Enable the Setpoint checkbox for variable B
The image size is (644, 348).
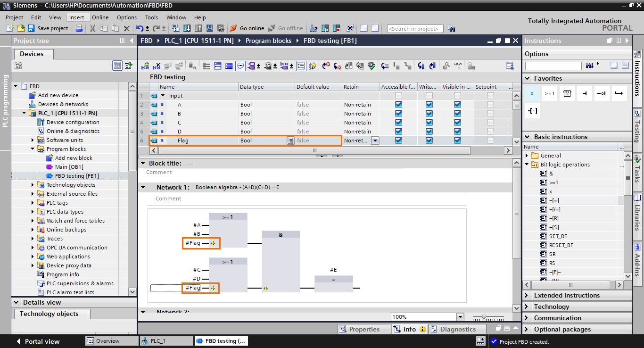coord(490,114)
